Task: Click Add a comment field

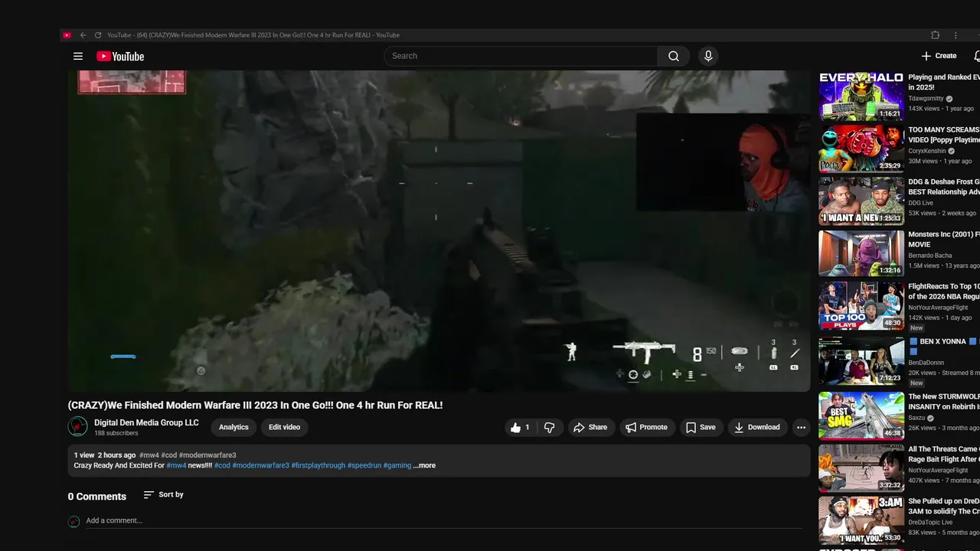Action: [444, 520]
